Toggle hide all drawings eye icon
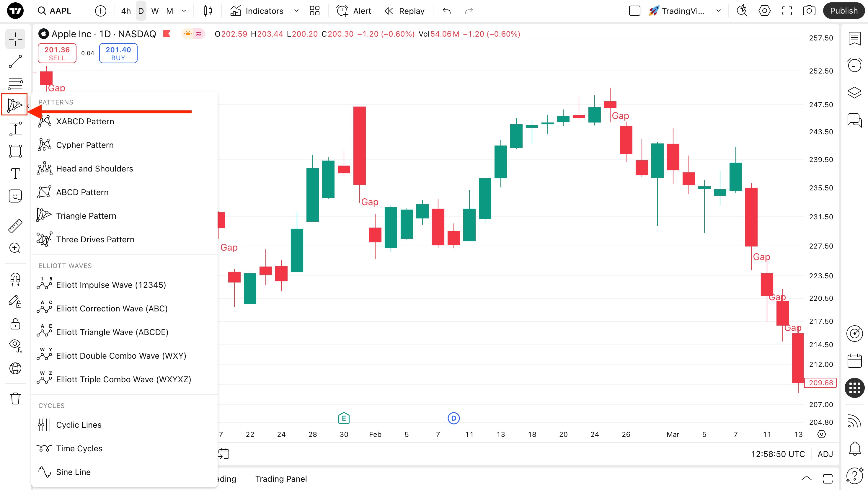The width and height of the screenshot is (868, 490). 15,346
